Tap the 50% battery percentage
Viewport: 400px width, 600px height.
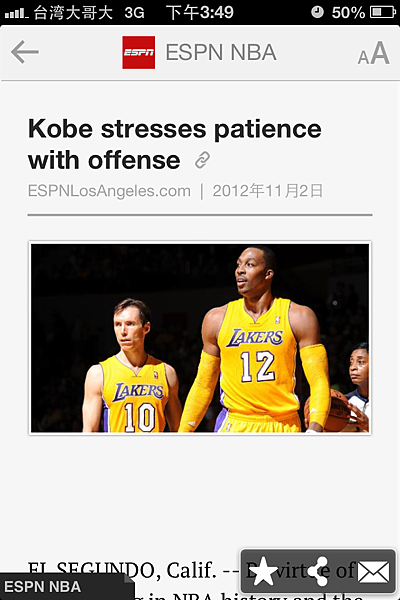click(348, 13)
